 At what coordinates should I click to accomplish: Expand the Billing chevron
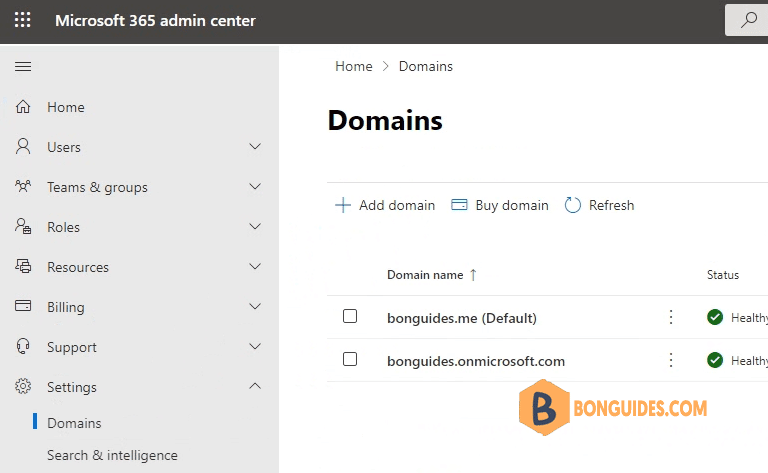[255, 307]
